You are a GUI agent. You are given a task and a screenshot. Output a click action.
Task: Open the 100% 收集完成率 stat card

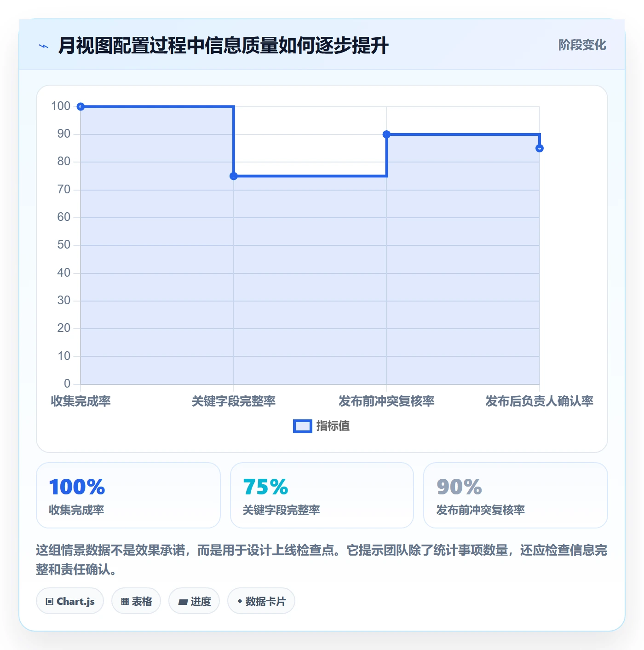point(128,495)
